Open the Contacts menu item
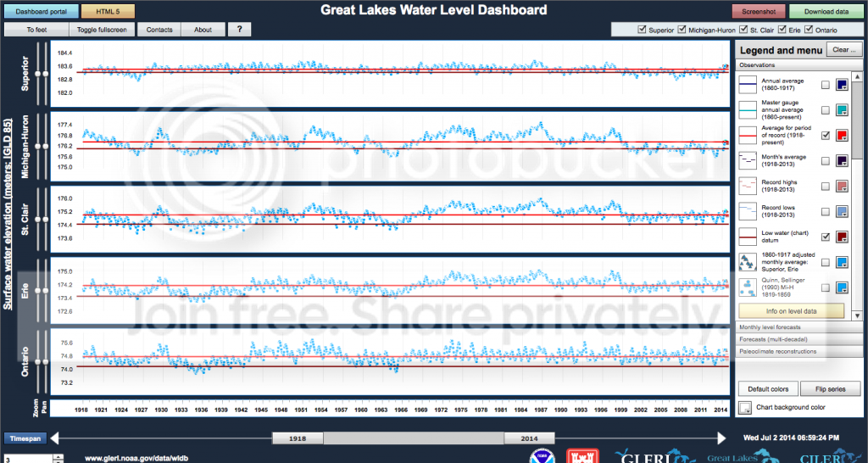The height and width of the screenshot is (463, 868). [159, 30]
